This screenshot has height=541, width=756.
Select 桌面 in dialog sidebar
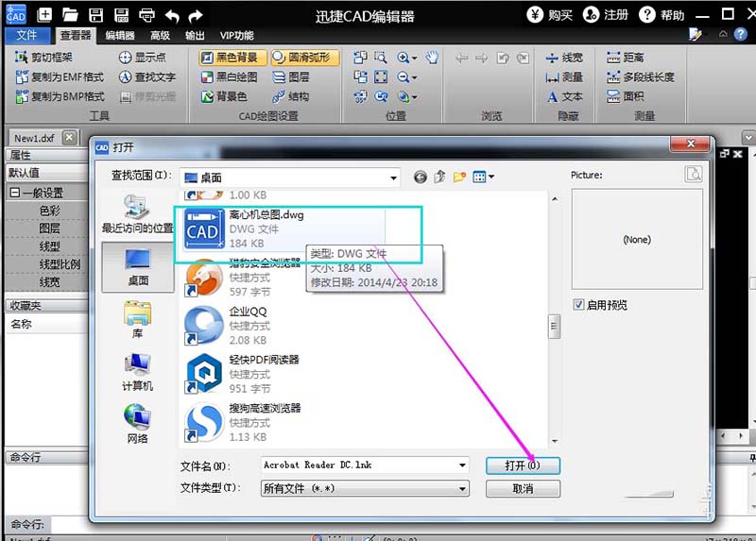(138, 267)
